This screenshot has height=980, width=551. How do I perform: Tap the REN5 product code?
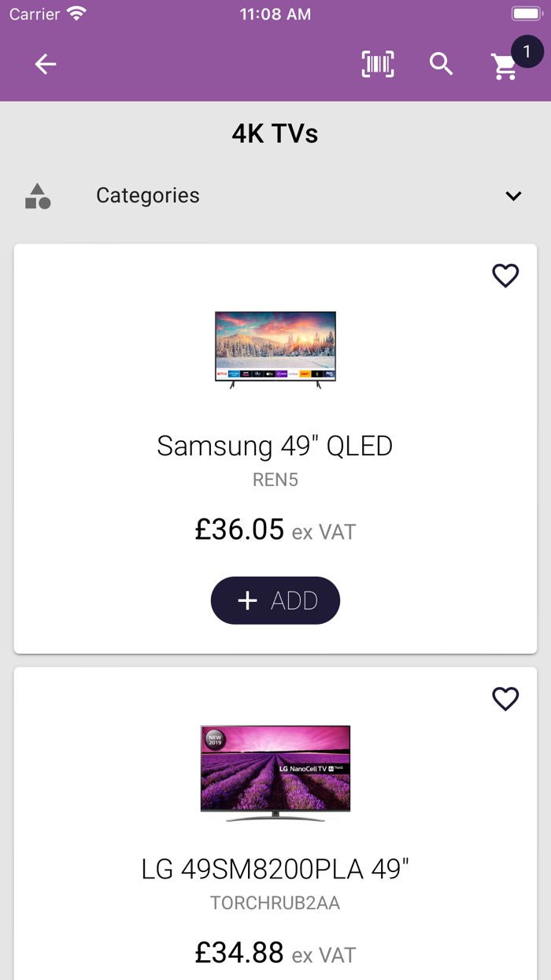[x=275, y=480]
